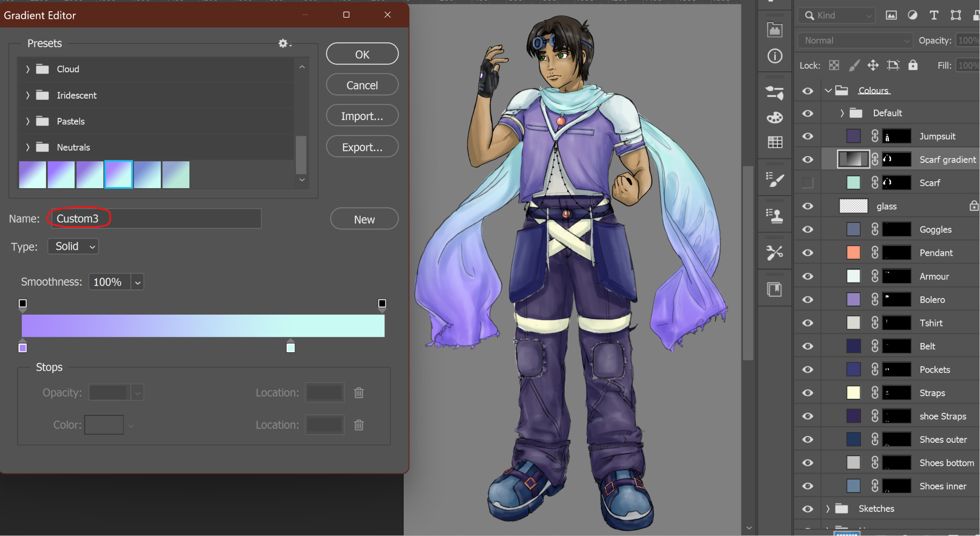
Task: Click the Import... button
Action: pos(362,116)
